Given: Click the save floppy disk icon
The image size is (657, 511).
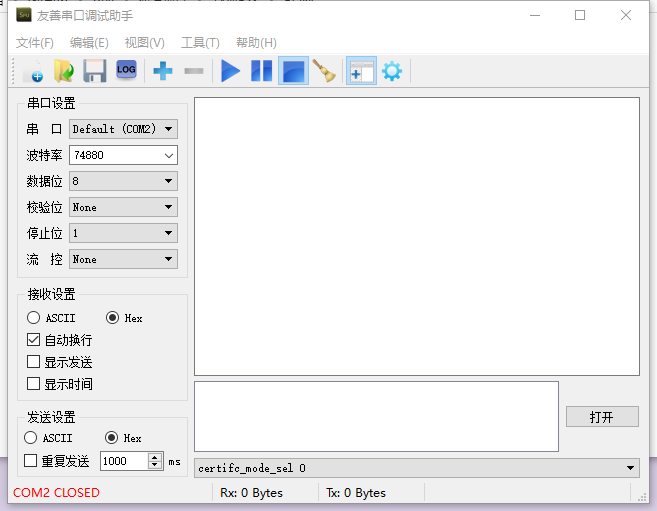Looking at the screenshot, I should coord(95,71).
